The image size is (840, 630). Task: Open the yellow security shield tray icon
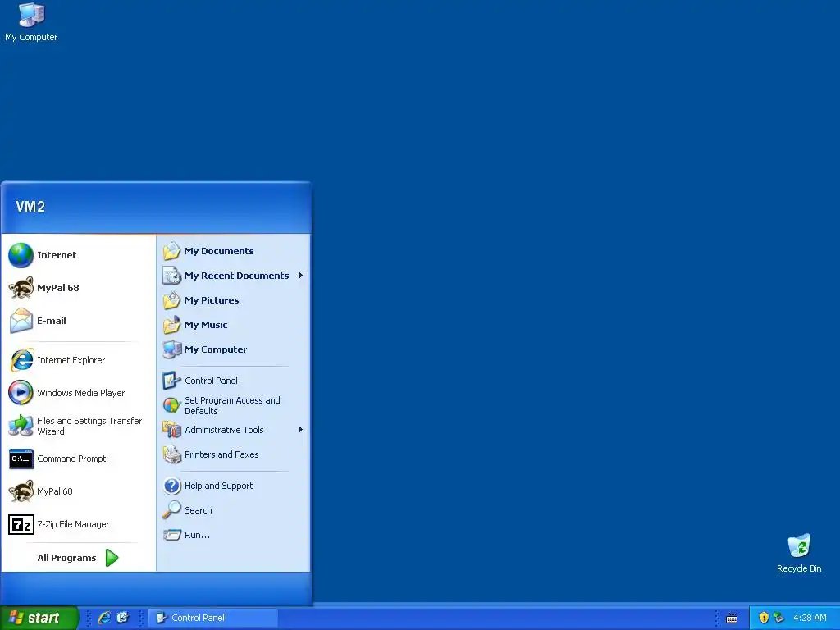764,618
